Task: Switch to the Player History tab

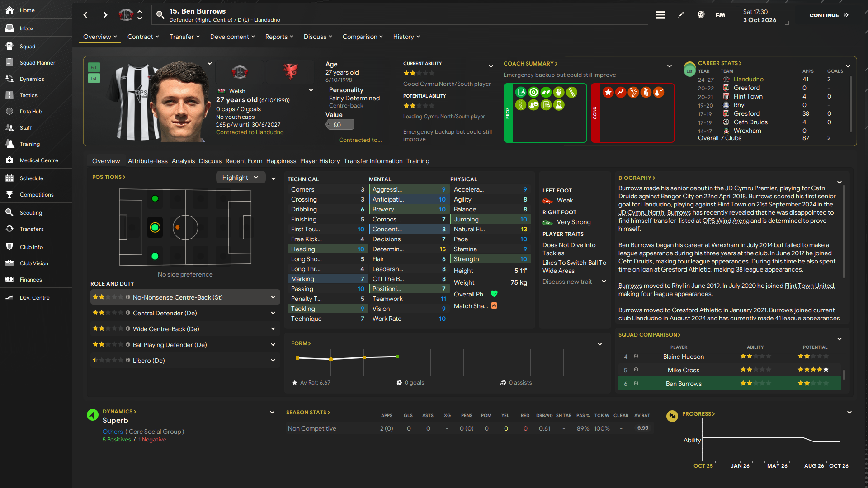Action: tap(320, 161)
